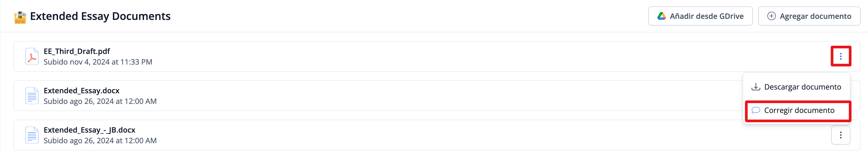868x152 pixels.
Task: Select Descargar documento from the menu
Action: click(802, 87)
